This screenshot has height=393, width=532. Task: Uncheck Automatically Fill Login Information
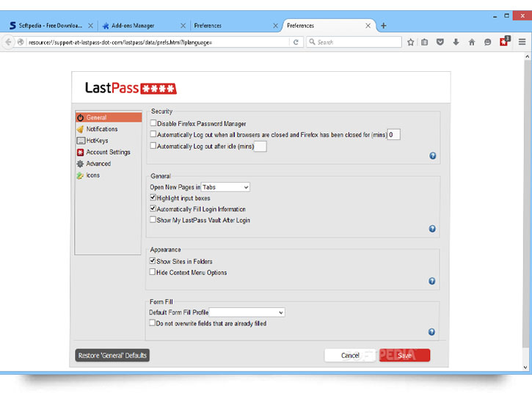pos(153,208)
